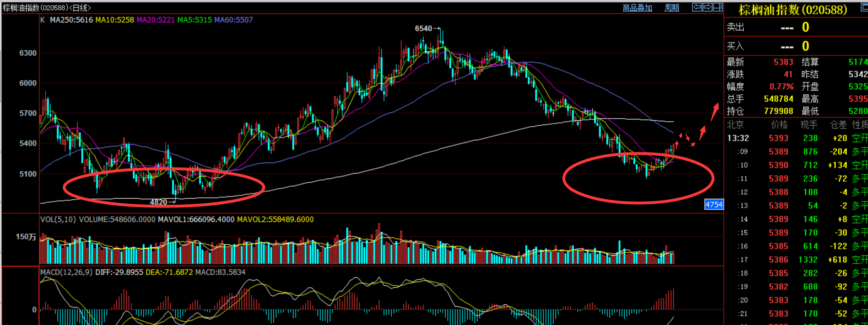This screenshot has width=868, height=325.
Task: Go back with the left arrow icon
Action: click(697, 7)
